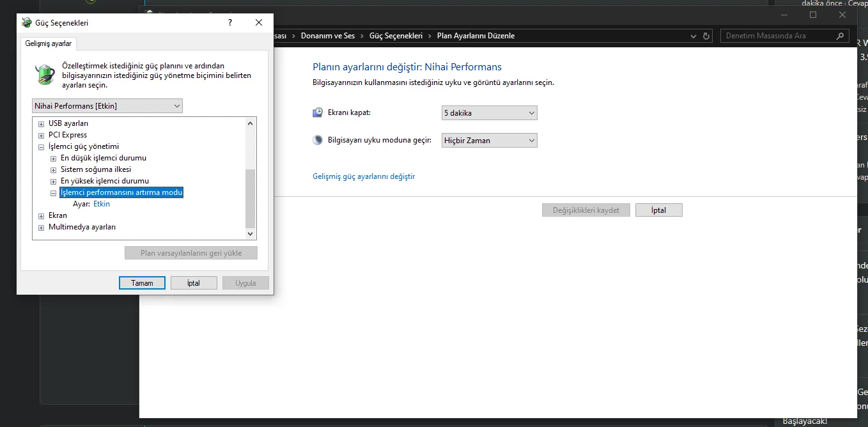Click the sleep mode moon icon
Viewport: 868px width, 427px height.
318,140
